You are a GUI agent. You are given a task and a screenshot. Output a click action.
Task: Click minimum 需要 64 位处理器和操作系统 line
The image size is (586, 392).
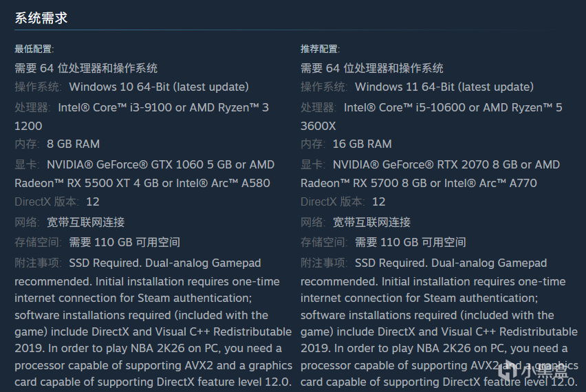(86, 68)
